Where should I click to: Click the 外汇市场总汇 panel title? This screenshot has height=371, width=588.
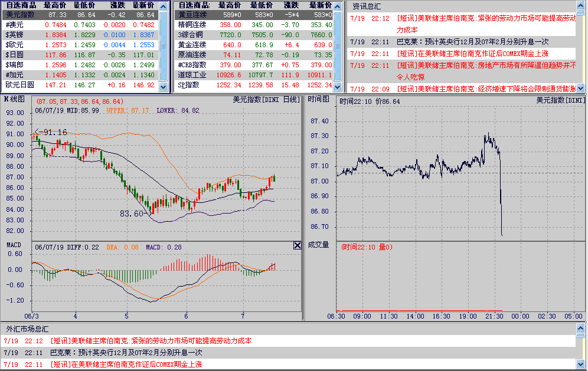click(27, 329)
